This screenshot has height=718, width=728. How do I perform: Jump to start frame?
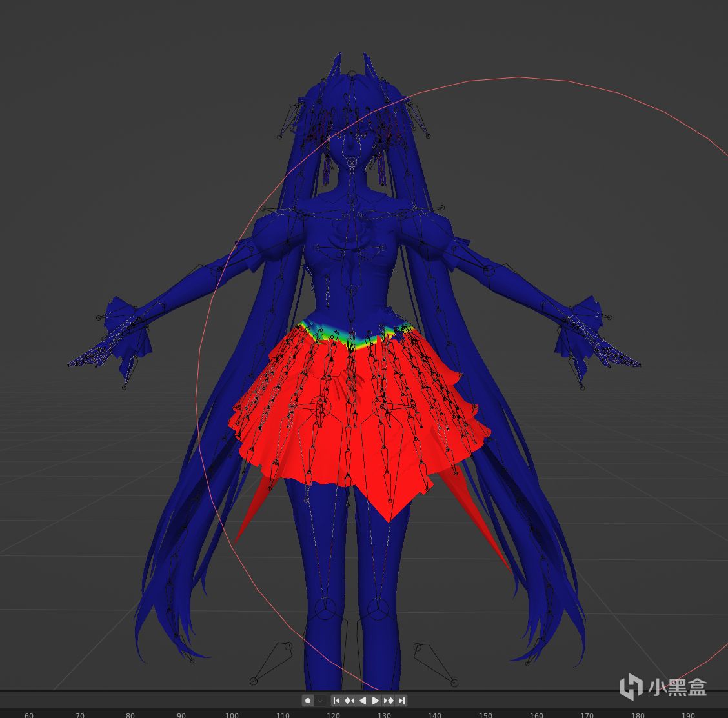point(337,701)
